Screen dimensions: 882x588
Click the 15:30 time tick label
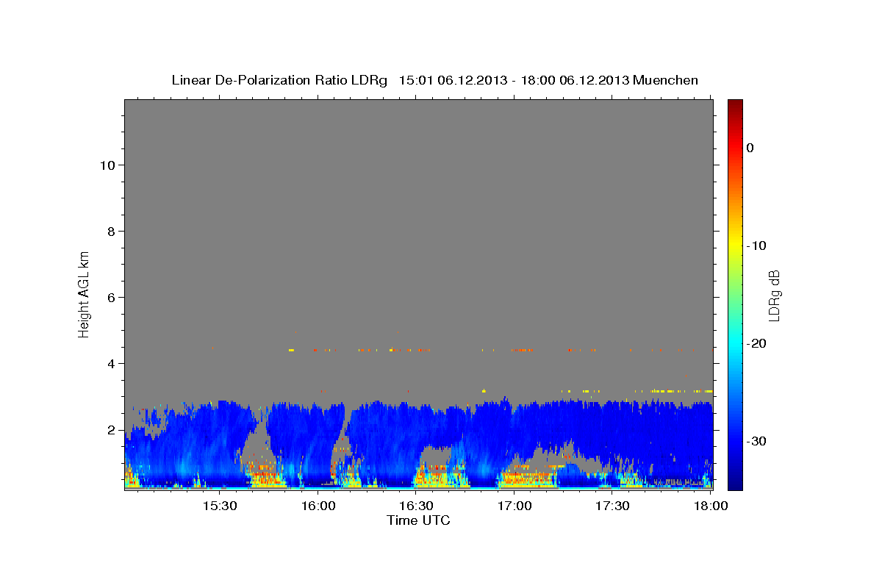pos(219,506)
